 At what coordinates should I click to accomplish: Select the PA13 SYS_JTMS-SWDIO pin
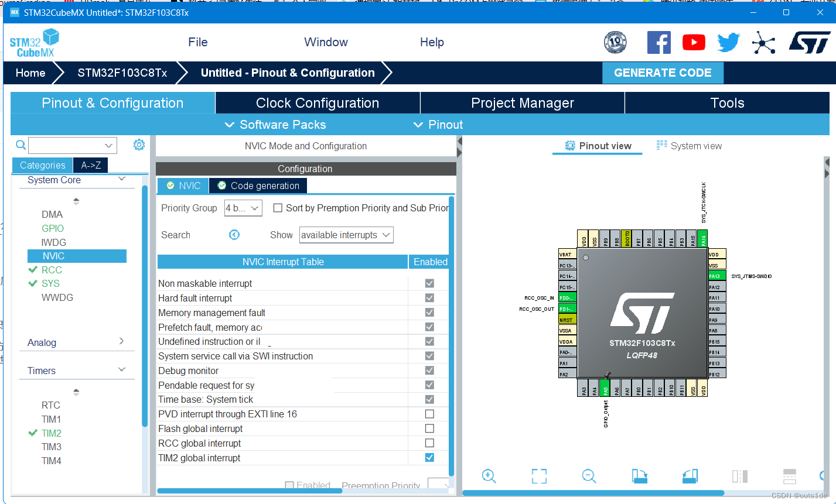point(716,276)
